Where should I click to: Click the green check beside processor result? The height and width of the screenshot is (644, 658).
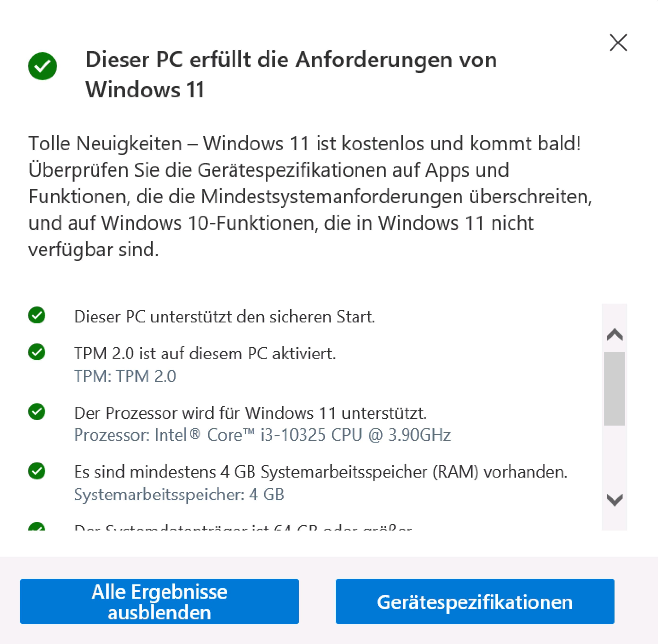click(x=37, y=411)
